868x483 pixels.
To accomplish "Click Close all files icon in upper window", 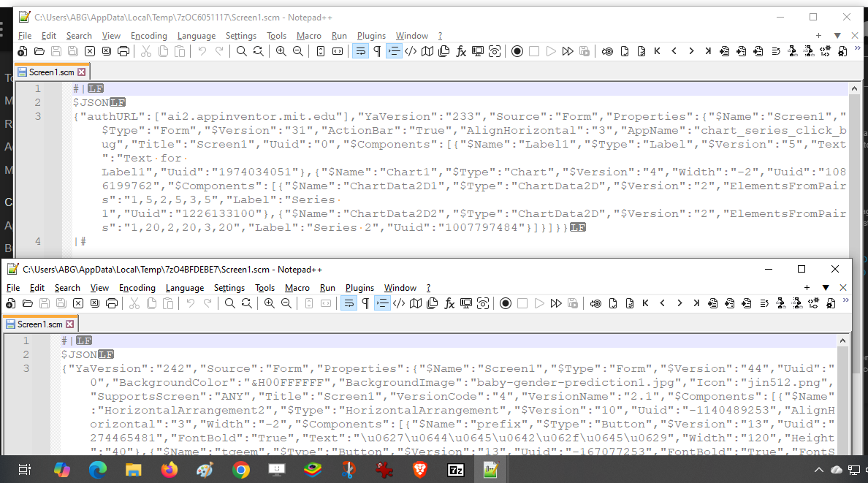I will click(x=106, y=51).
